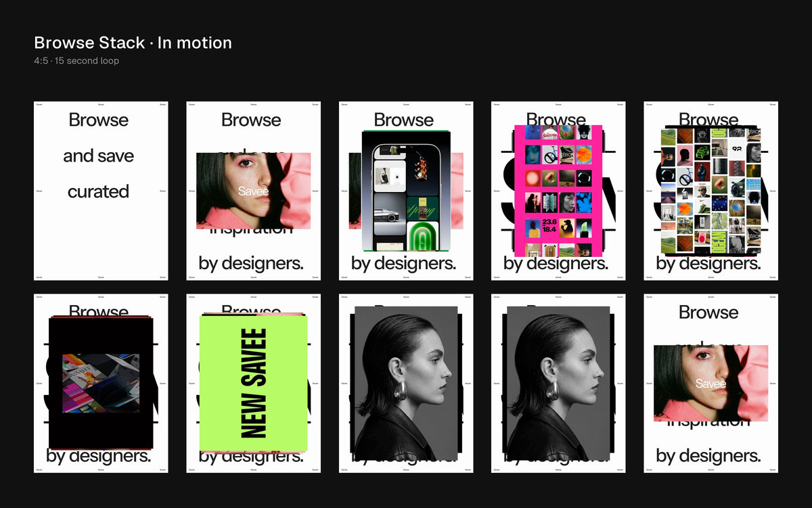812x508 pixels.
Task: Click the vertical "NEW SAVEE" lettering
Action: click(254, 383)
